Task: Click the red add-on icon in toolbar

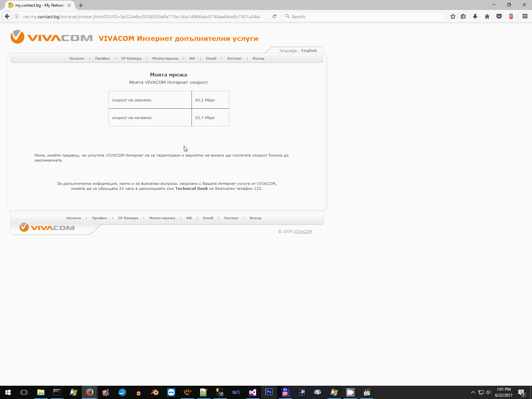Action: (511, 16)
